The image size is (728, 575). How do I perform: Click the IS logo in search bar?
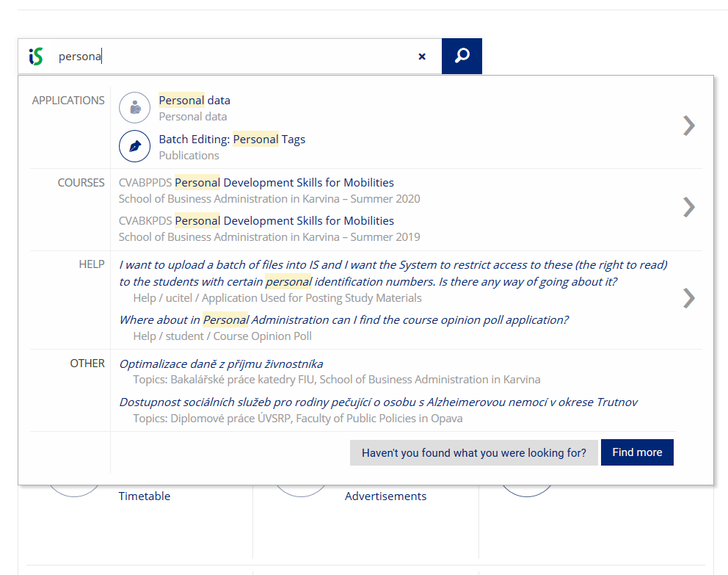tap(36, 57)
